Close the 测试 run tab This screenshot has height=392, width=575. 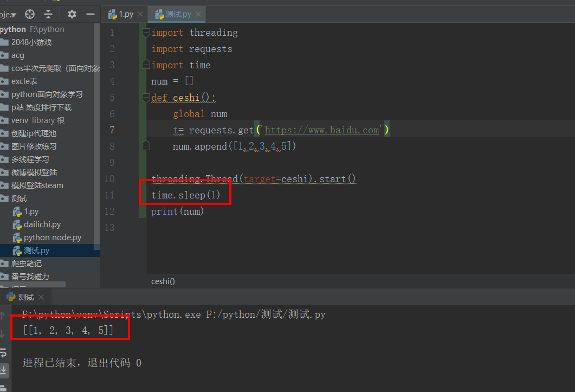(41, 297)
